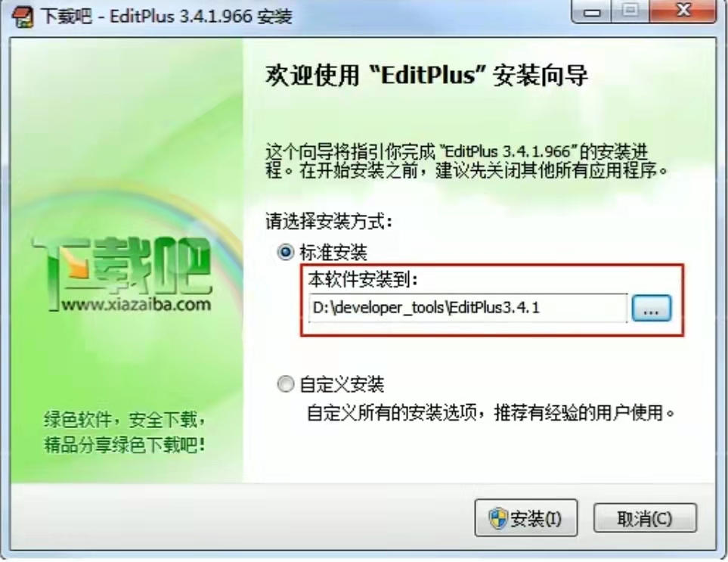Click the 精品分享绿色下载吧 slogan line
This screenshot has height=562, width=728.
pos(125,446)
